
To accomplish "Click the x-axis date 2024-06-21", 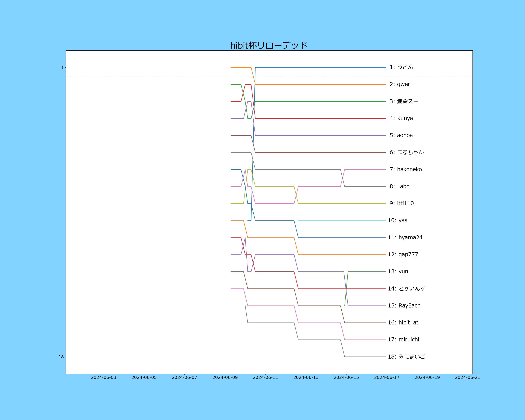I will click(467, 377).
